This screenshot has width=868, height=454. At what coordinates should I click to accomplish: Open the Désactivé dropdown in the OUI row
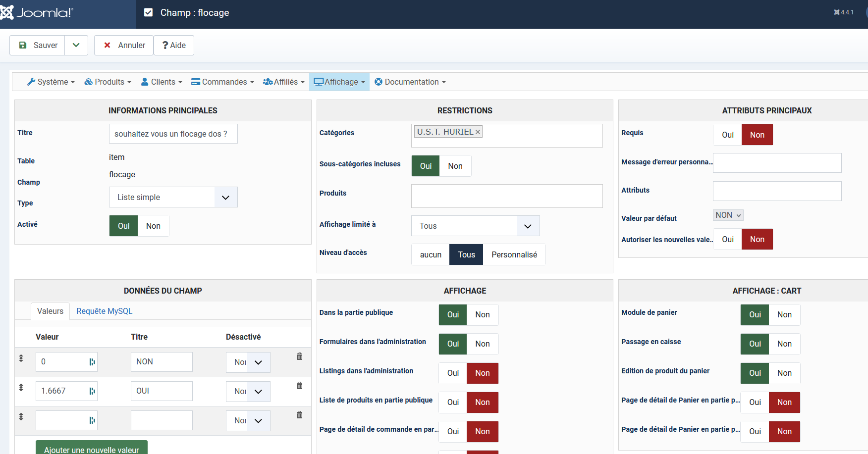[248, 391]
